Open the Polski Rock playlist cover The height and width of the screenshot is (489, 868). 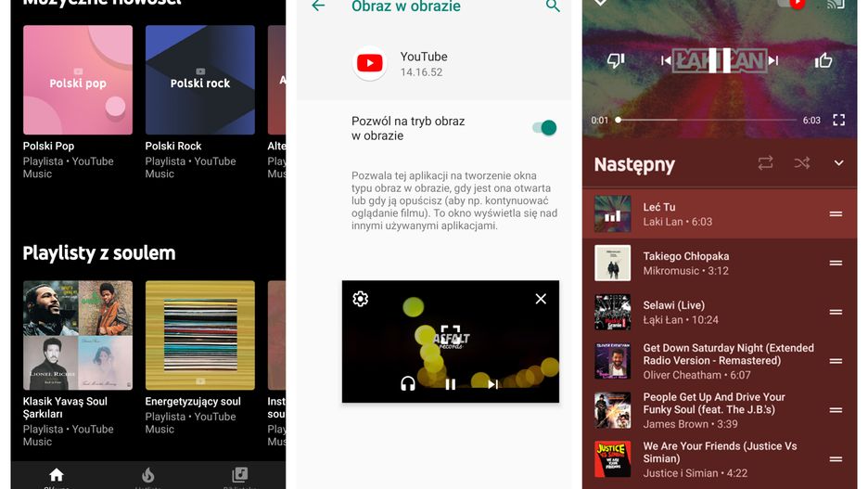pyautogui.click(x=199, y=80)
